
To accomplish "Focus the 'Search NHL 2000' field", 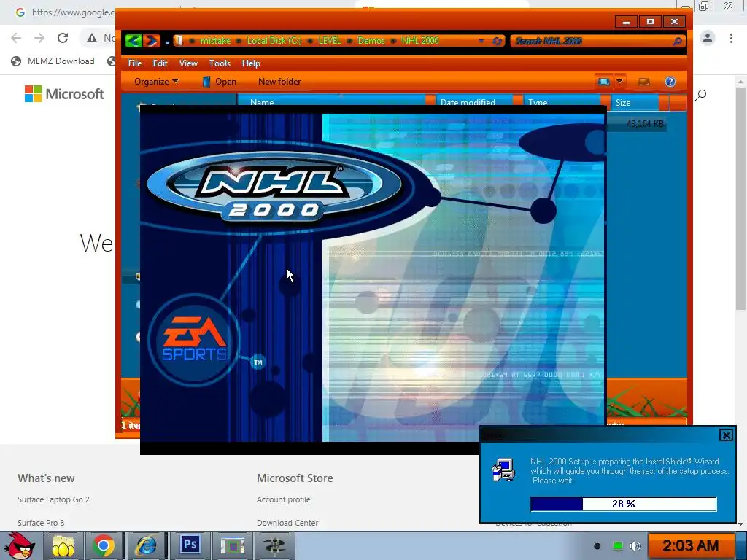I will [x=591, y=42].
